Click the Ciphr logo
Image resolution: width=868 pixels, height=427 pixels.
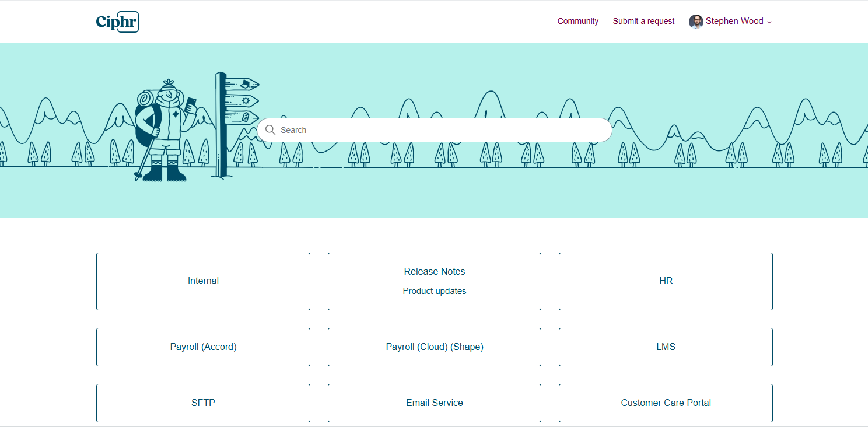pos(117,22)
